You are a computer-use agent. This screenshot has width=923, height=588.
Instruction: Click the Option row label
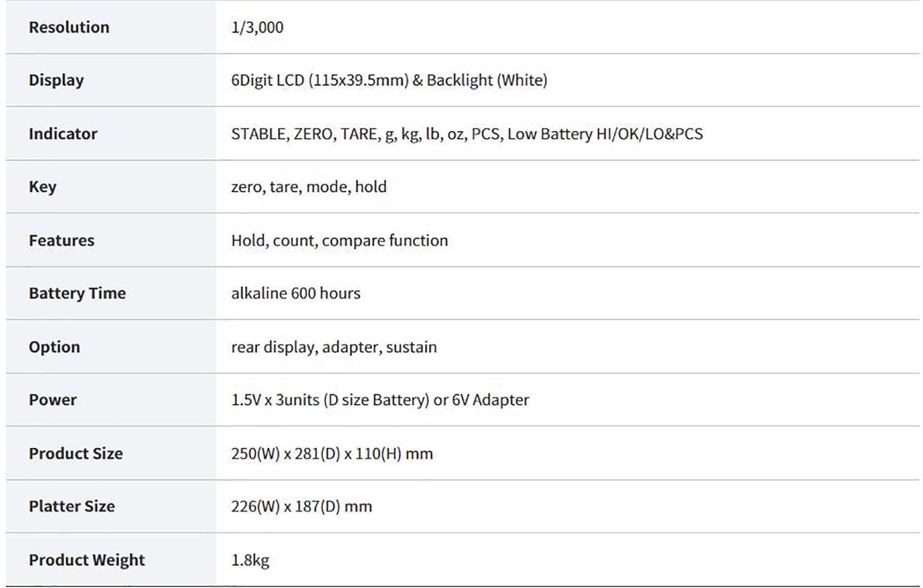pos(54,347)
